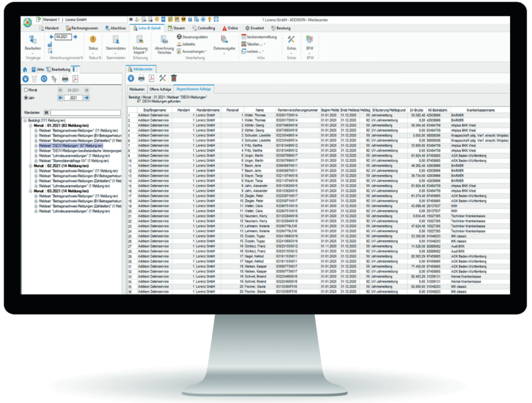Open Abrechnung Vorschau in the ribbon
Screen dimensions: 532x403
[164, 45]
